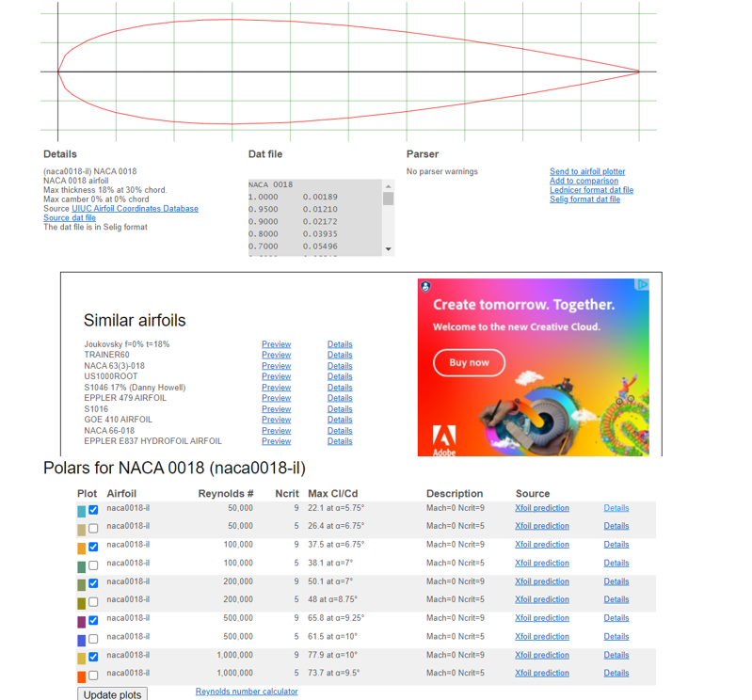Click the 'Polars for NACA 0018' heading
752x700 pixels.
coord(174,468)
